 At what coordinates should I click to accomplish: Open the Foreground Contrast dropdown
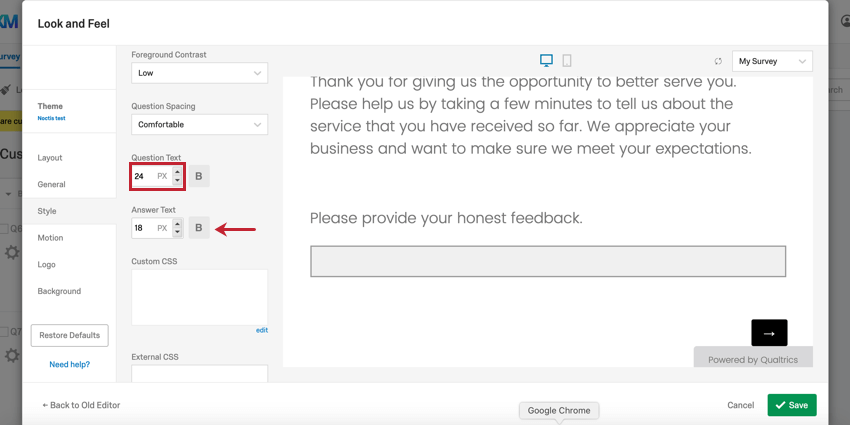click(x=199, y=73)
